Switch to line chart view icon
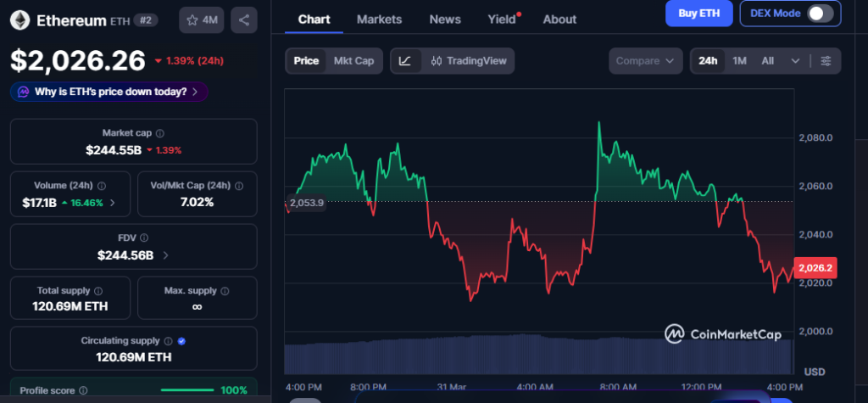Screen dimensions: 868x403 (x=405, y=60)
